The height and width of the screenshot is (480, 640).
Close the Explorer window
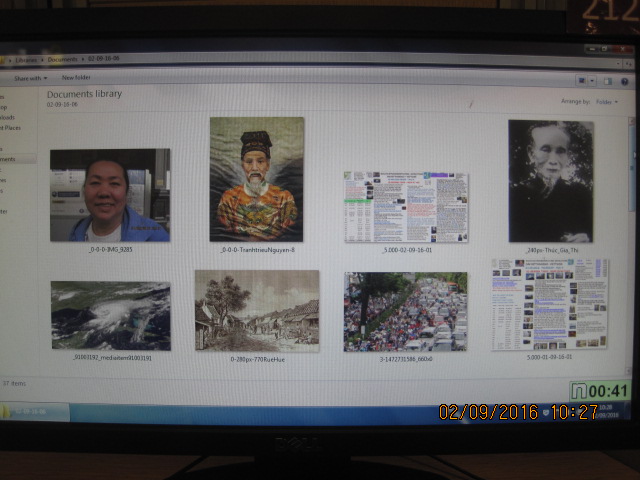point(622,49)
